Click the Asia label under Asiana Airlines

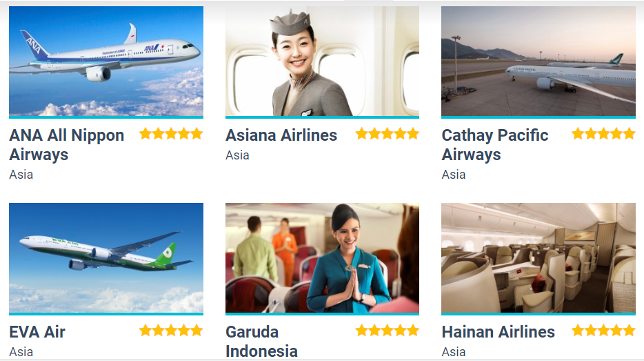[237, 155]
